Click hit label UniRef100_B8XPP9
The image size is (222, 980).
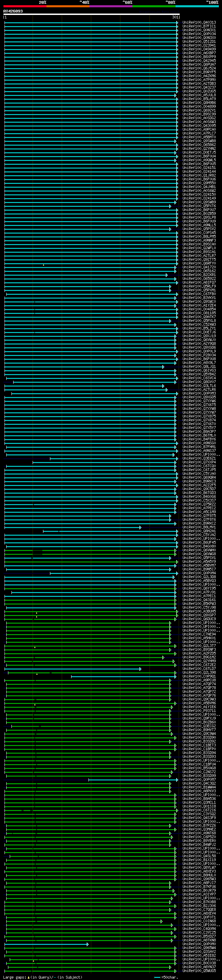pyautogui.click(x=199, y=57)
